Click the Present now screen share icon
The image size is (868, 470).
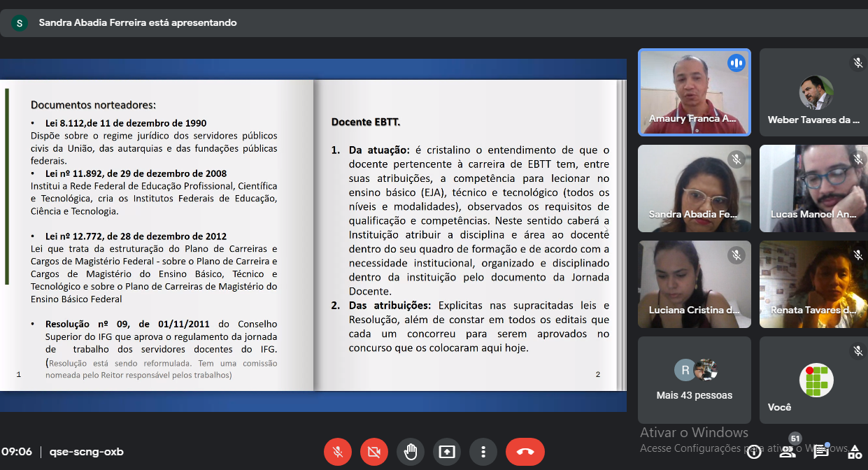pyautogui.click(x=447, y=452)
